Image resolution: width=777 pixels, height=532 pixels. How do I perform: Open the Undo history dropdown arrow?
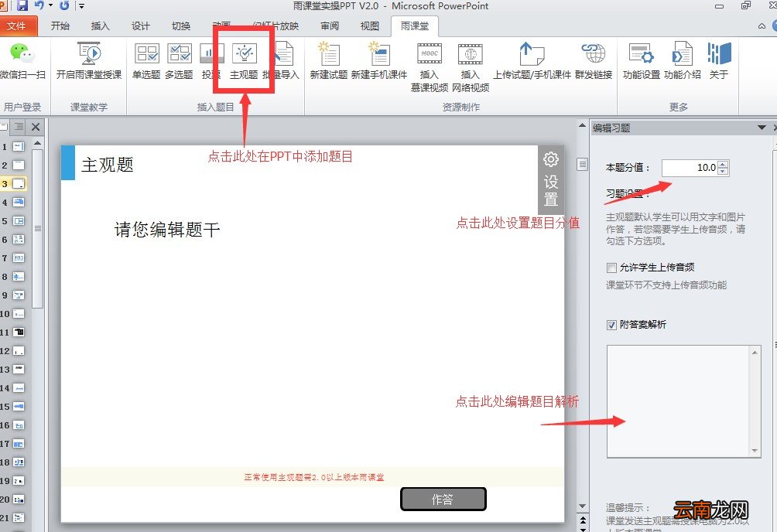click(50, 6)
